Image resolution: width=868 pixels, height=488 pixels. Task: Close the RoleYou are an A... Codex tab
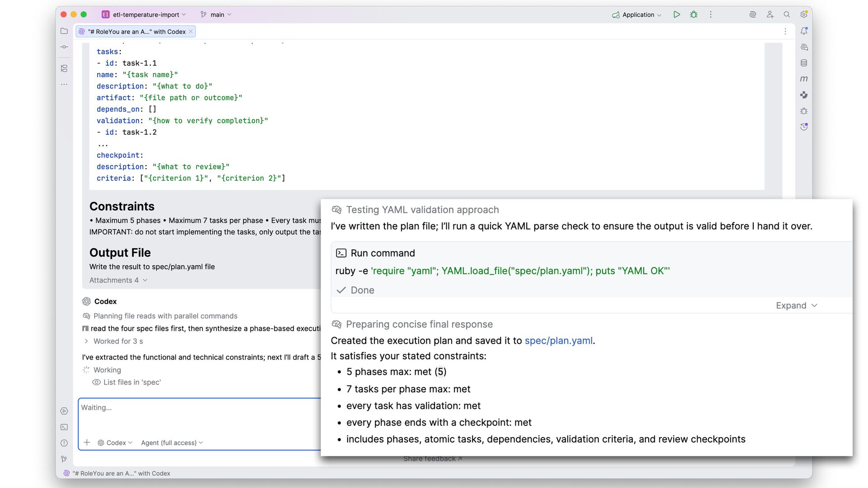tap(191, 31)
